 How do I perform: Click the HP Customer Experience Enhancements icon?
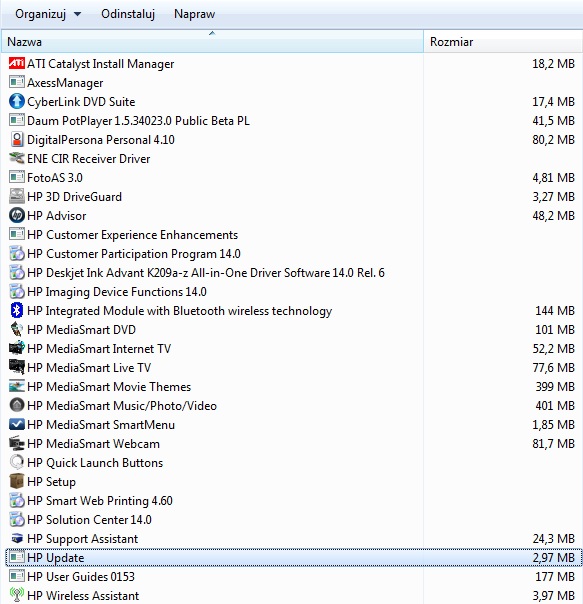(x=17, y=234)
